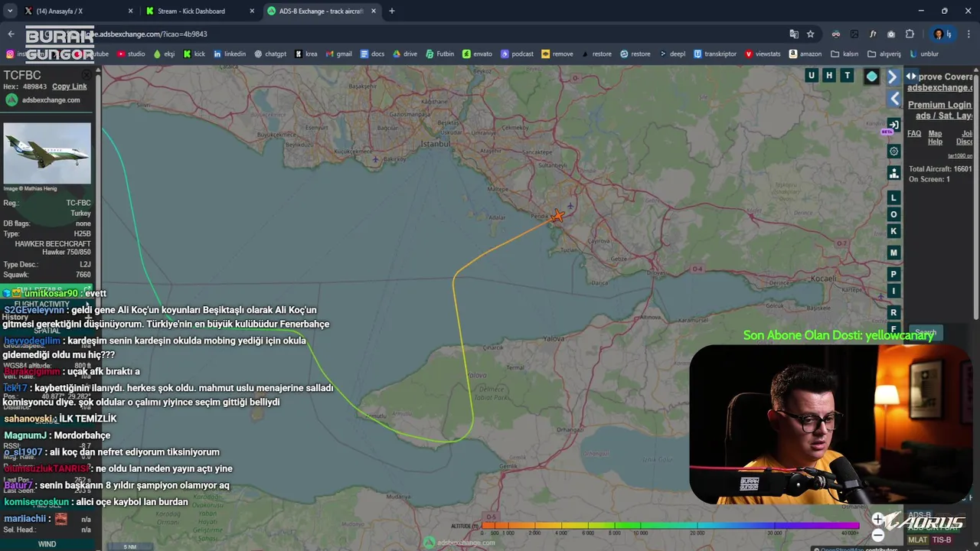The image size is (980, 551).
Task: Open the gmail bookmark
Action: (x=338, y=54)
